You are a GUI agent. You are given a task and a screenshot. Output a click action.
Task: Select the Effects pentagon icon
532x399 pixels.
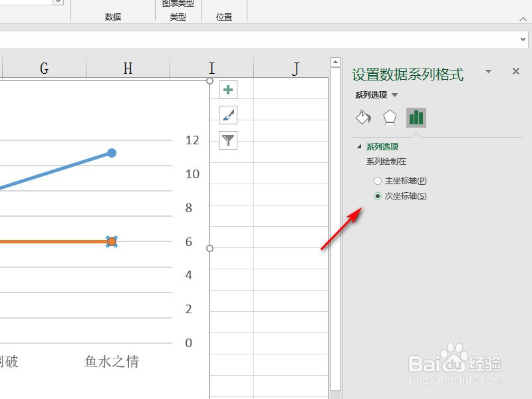pyautogui.click(x=390, y=117)
